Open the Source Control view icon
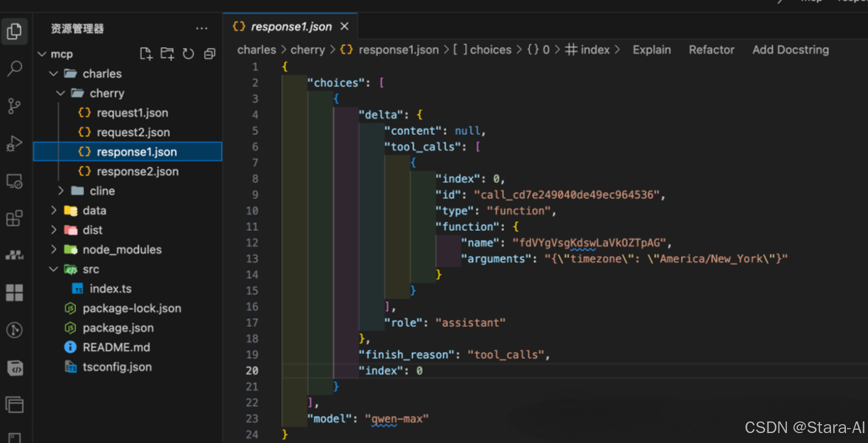The height and width of the screenshot is (443, 868). [x=14, y=106]
